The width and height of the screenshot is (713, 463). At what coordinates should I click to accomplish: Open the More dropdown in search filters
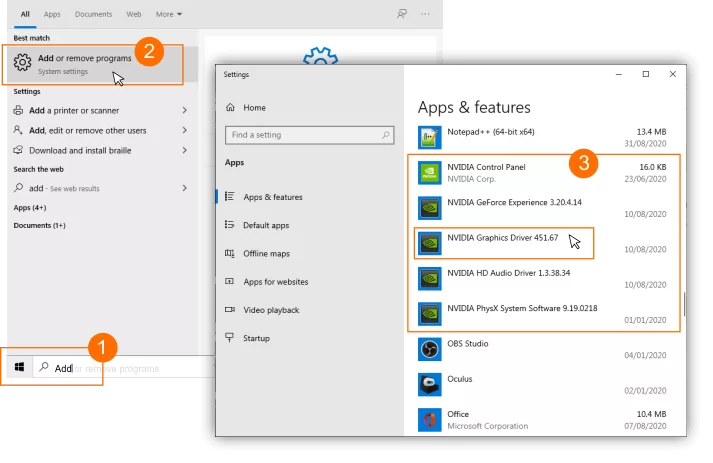[169, 15]
